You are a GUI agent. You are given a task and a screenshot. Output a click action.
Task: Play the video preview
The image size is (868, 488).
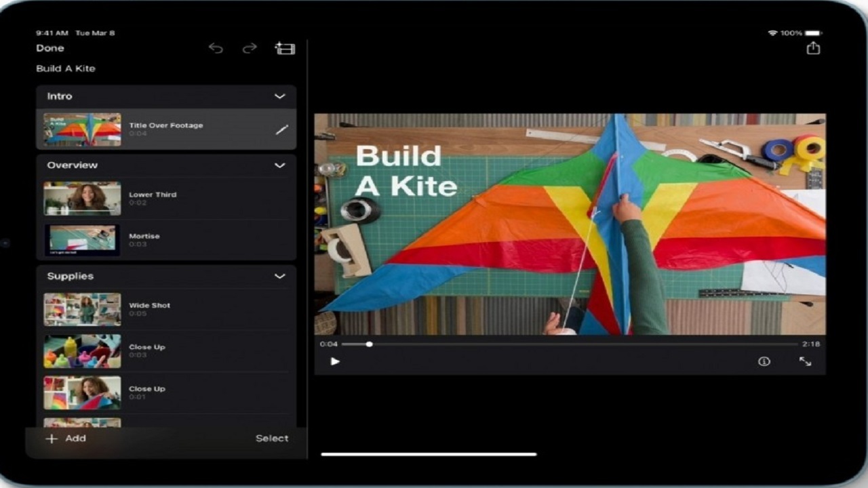(x=334, y=361)
